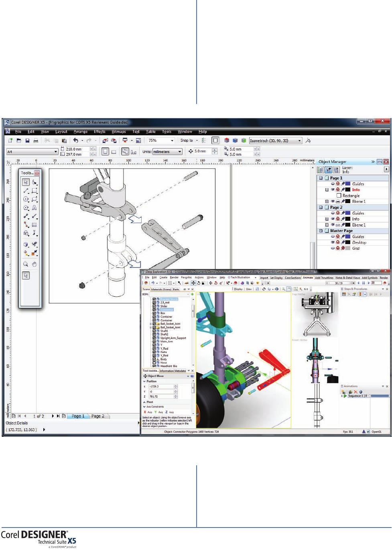Click the X position field in Object Move panel
This screenshot has height=550, width=392.
click(161, 386)
